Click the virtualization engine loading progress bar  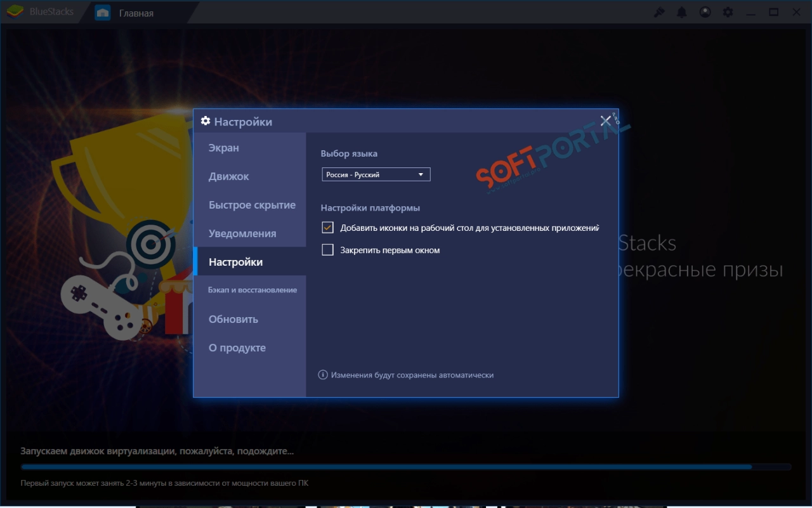pos(406,467)
